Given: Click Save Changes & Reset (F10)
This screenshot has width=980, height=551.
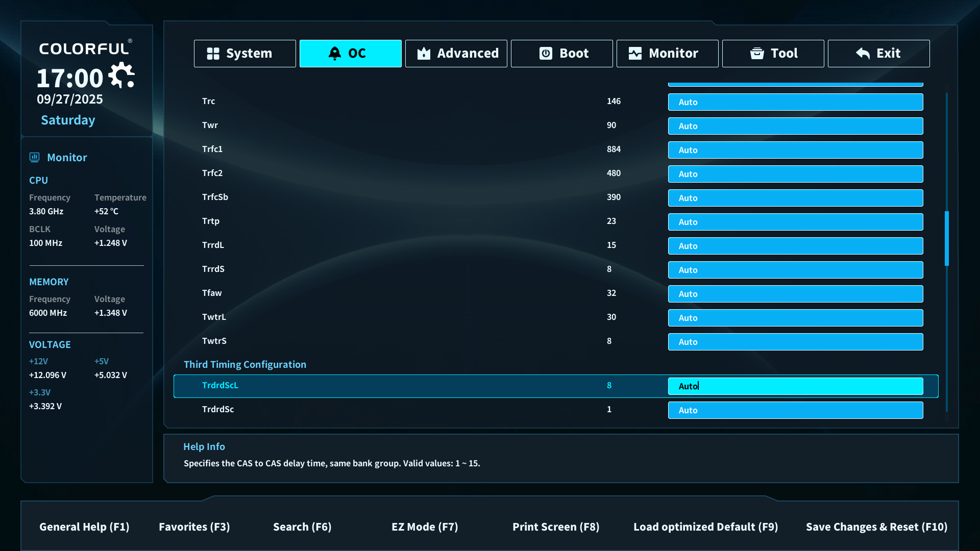Looking at the screenshot, I should pos(876,527).
